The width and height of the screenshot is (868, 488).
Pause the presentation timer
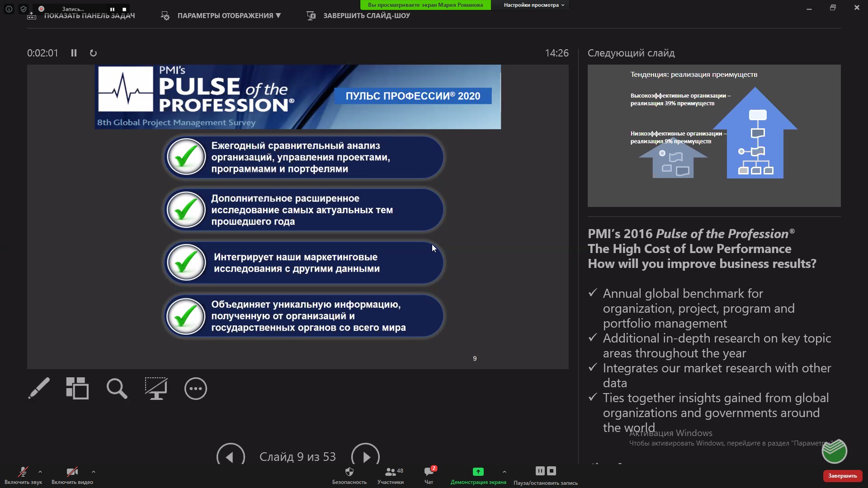[x=74, y=53]
